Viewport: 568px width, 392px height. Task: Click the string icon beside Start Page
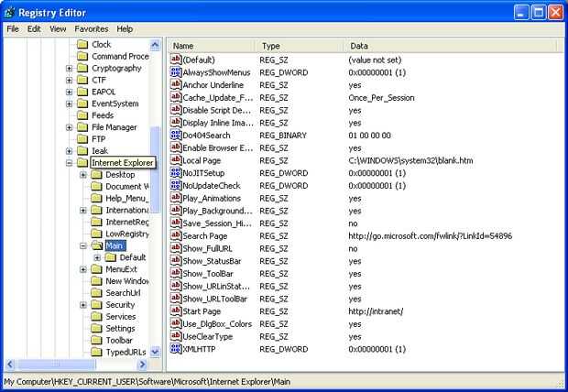coord(176,311)
